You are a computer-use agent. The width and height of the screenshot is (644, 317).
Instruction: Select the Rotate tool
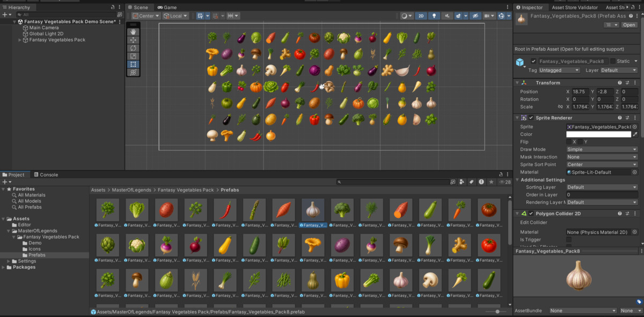coord(134,48)
